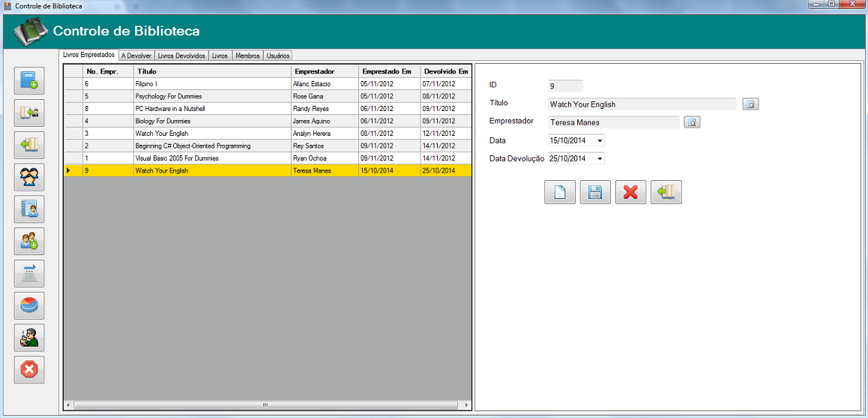The image size is (868, 418).
Task: Click the red X delete record button
Action: (630, 192)
